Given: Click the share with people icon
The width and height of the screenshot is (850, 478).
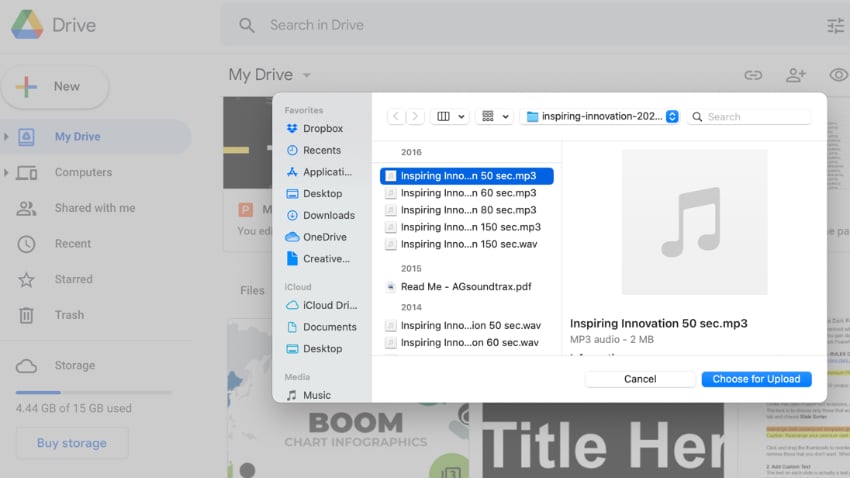Looking at the screenshot, I should pyautogui.click(x=796, y=75).
